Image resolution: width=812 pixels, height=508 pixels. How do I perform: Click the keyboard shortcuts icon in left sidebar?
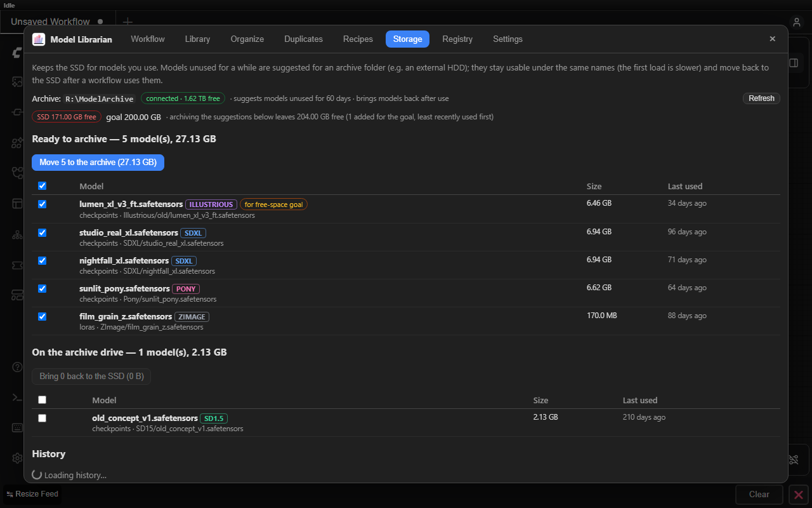point(18,428)
